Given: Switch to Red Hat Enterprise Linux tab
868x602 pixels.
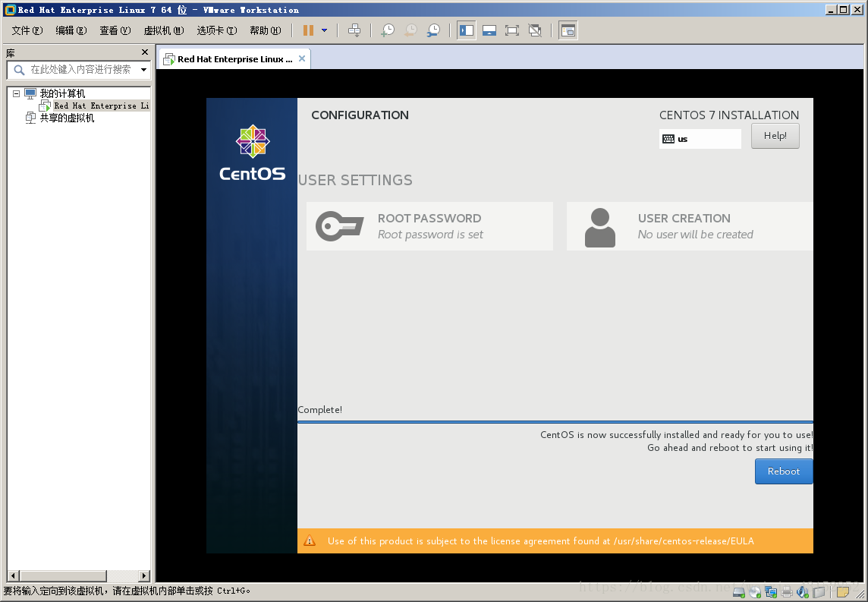Looking at the screenshot, I should (x=234, y=59).
